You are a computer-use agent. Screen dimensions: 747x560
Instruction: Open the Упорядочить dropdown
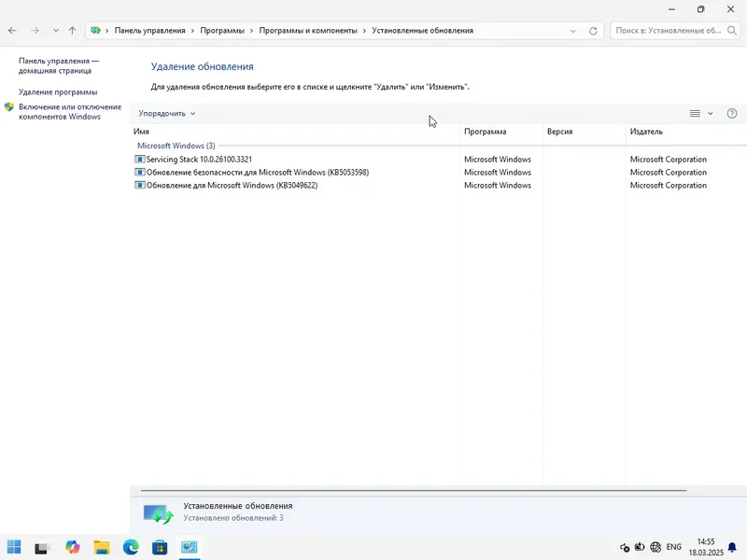[164, 113]
